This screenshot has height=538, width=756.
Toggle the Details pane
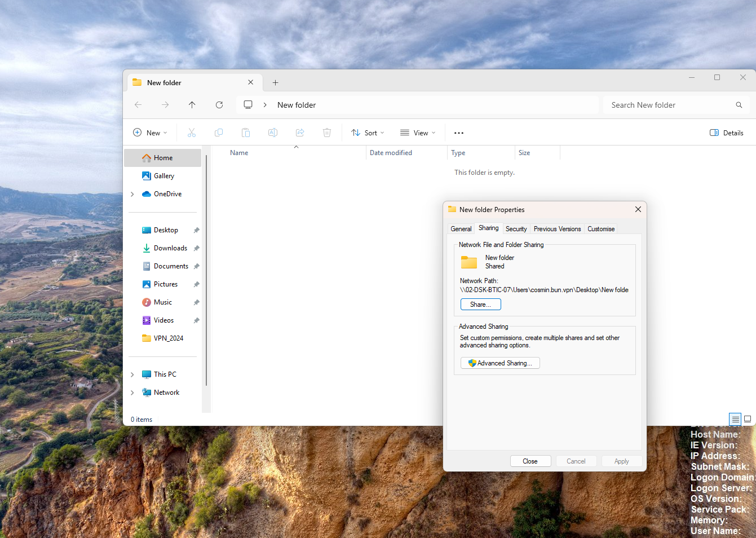point(727,133)
